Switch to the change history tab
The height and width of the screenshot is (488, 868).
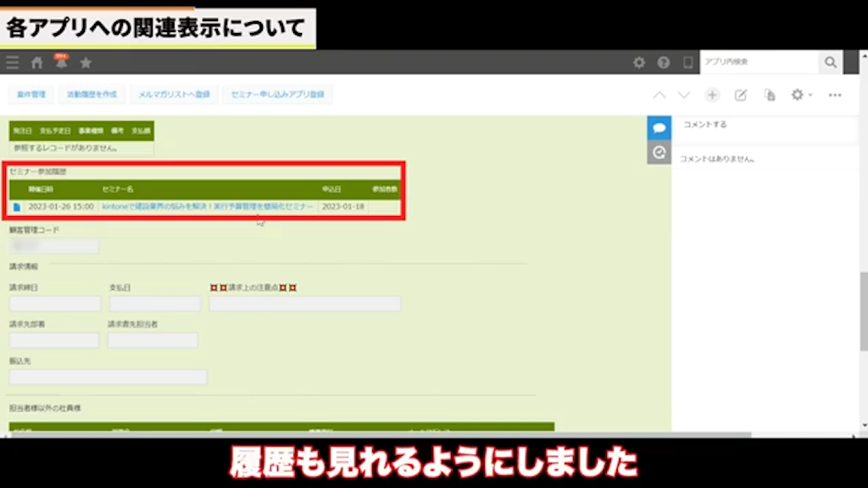659,152
